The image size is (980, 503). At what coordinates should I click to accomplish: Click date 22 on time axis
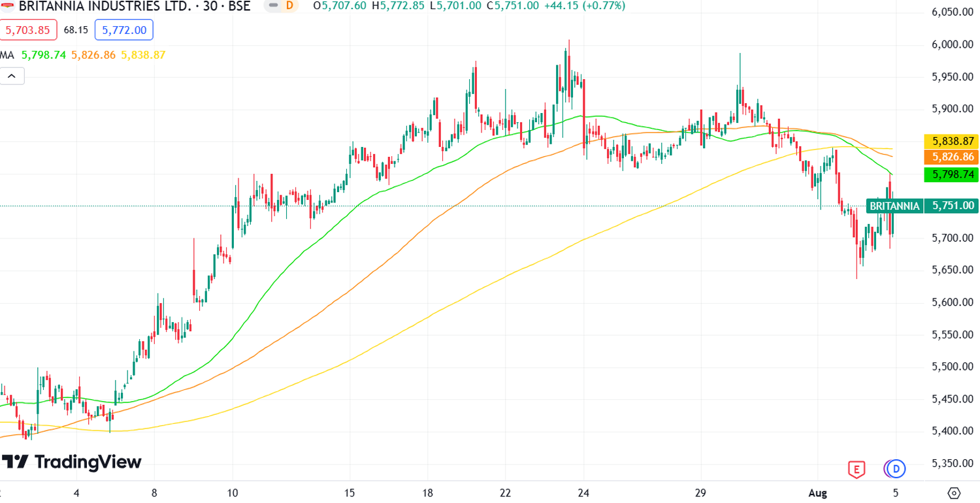pos(505,493)
